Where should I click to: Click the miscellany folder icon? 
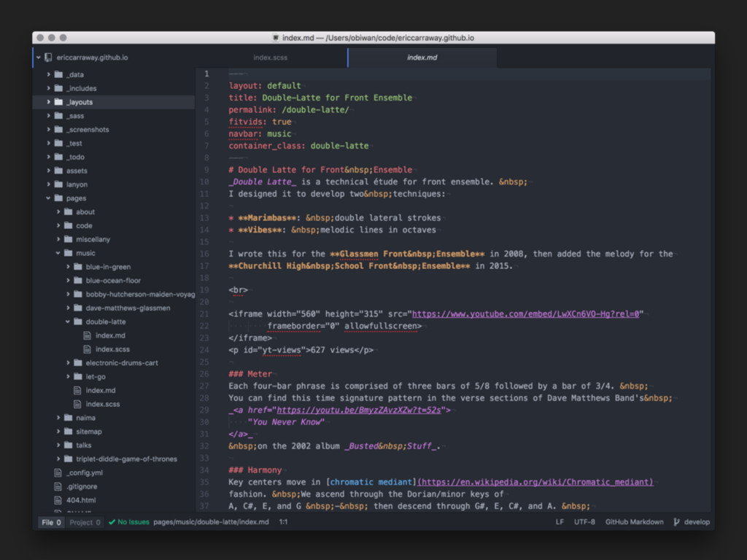(x=68, y=239)
